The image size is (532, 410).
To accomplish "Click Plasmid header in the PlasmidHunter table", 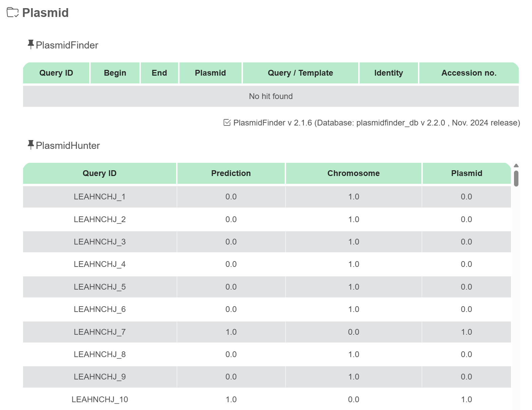I will coord(466,173).
